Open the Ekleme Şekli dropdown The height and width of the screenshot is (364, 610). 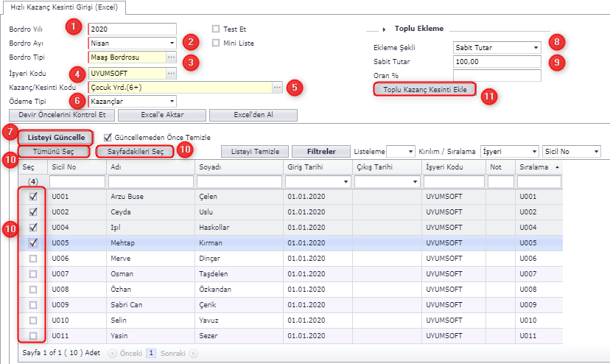point(536,48)
